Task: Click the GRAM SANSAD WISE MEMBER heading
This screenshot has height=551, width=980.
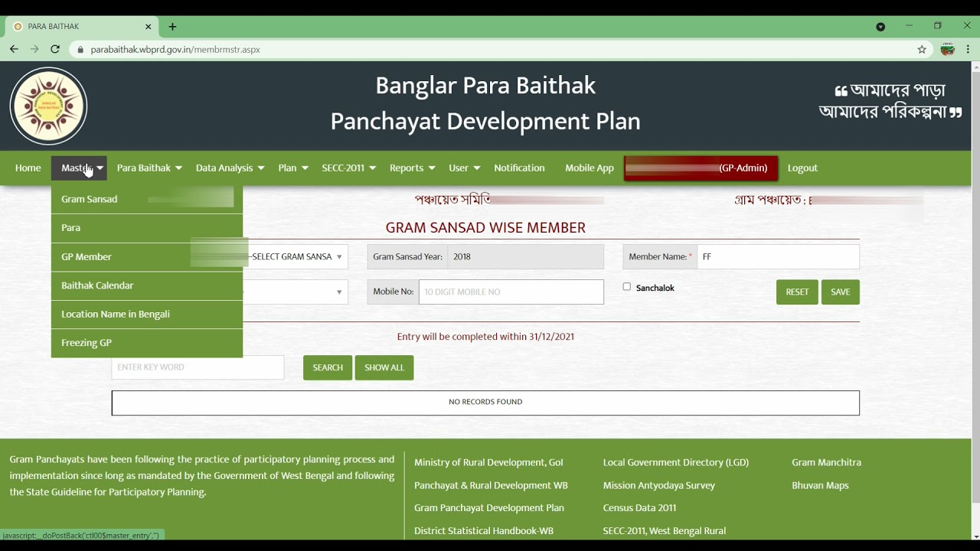Action: point(485,227)
